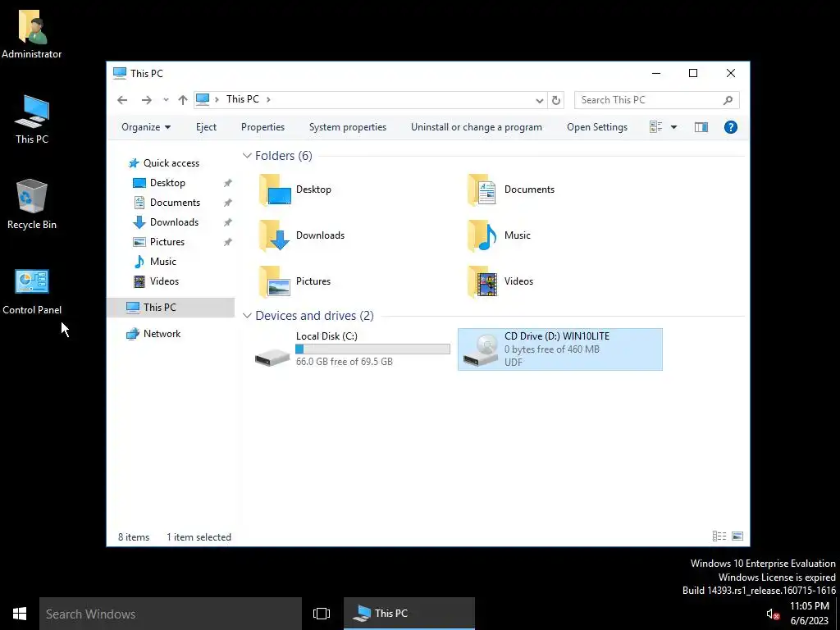840x630 pixels.
Task: Click Open Settings in the toolbar
Action: (x=597, y=127)
